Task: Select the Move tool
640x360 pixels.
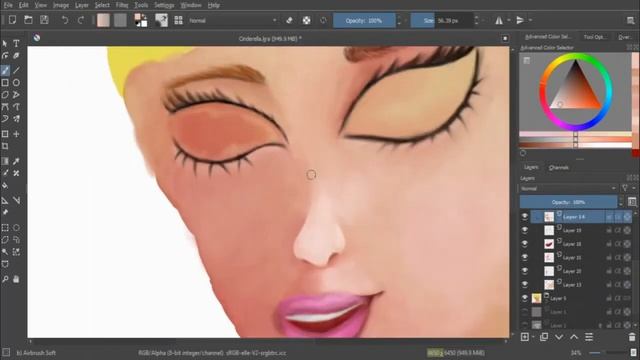Action: coord(16,134)
